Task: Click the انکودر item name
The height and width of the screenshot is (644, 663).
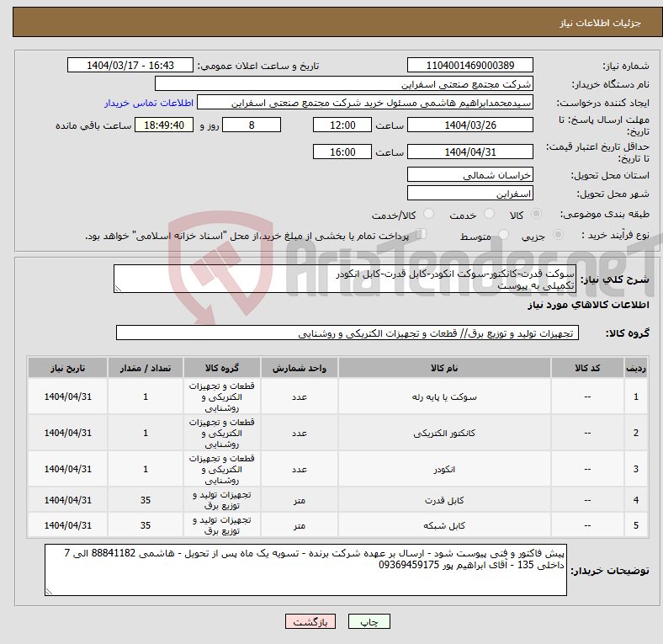Action: [x=444, y=469]
